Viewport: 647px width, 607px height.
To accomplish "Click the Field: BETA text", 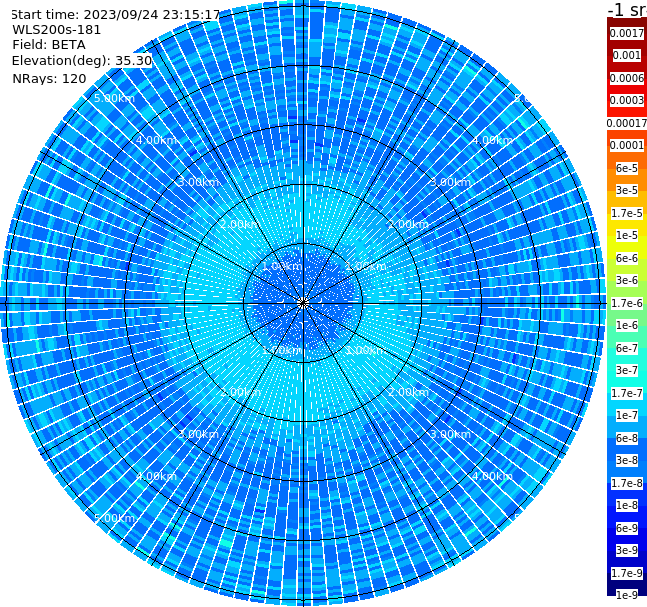I will click(x=49, y=45).
